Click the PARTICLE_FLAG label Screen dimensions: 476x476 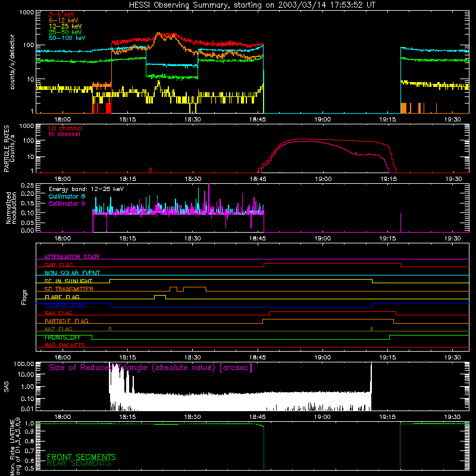click(x=66, y=321)
